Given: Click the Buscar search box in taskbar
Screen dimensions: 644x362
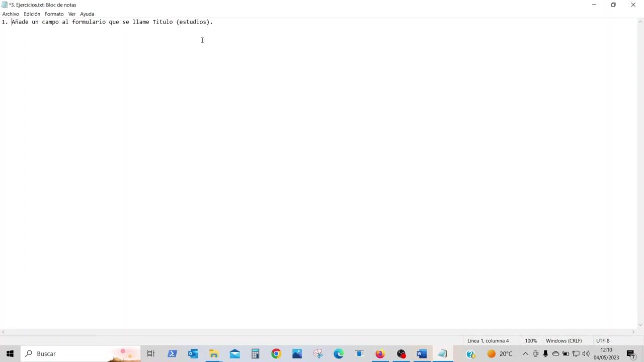Looking at the screenshot, I should pos(80,354).
